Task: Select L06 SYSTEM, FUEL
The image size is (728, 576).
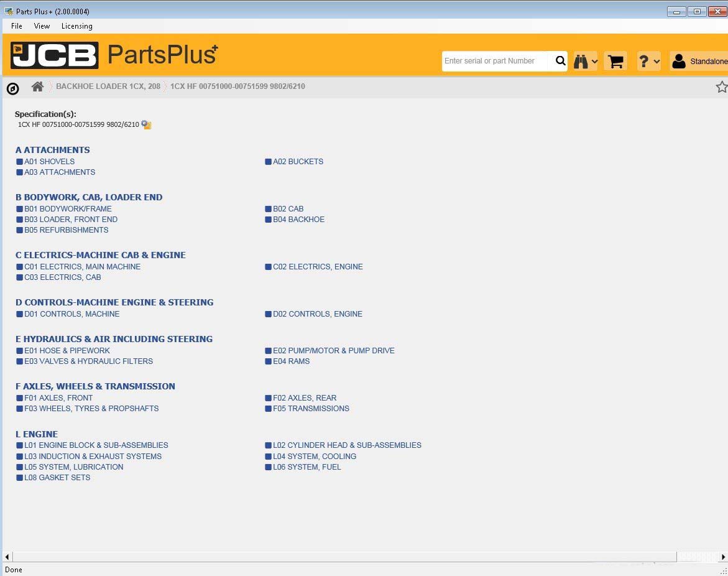Action: click(307, 468)
